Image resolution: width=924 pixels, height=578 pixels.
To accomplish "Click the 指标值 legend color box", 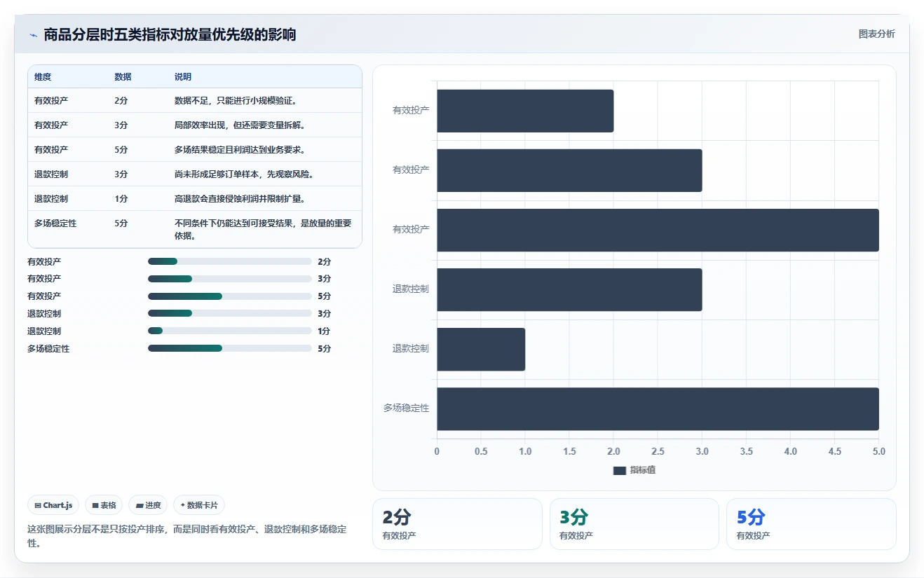I will [619, 471].
